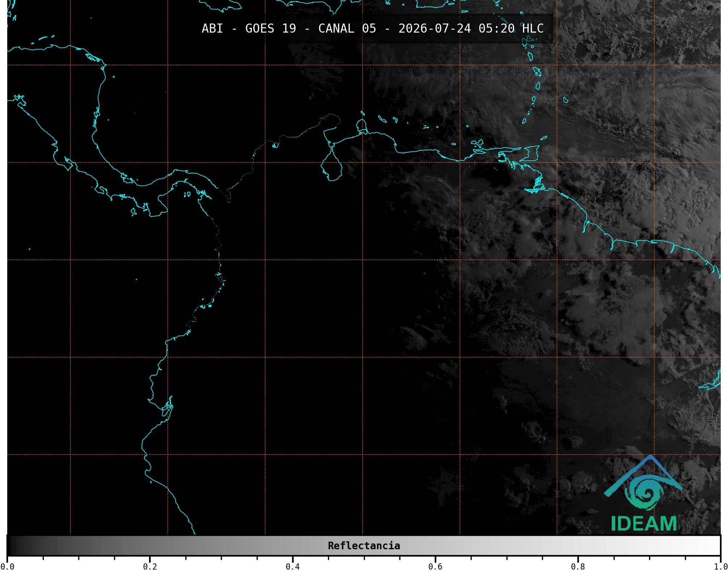Click the 0.2 tick label on colorbar
The image size is (728, 571).
pos(150,567)
